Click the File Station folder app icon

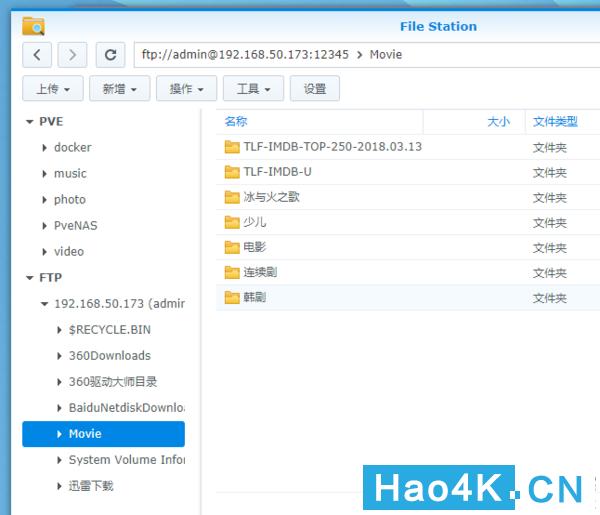tap(34, 26)
